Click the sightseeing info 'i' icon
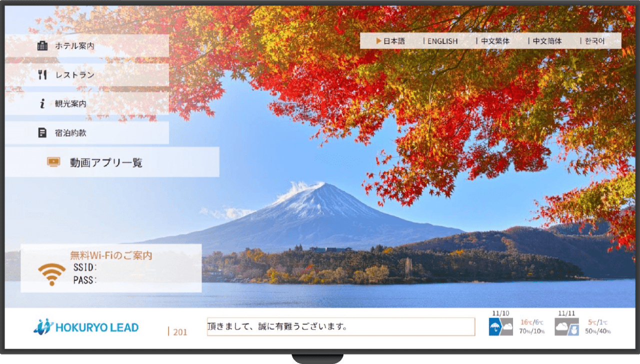Viewport: 640px width, 364px height. [42, 104]
